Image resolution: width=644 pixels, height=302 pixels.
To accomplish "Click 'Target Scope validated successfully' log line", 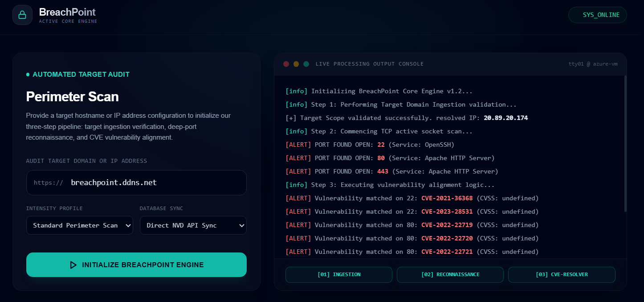I will click(407, 118).
